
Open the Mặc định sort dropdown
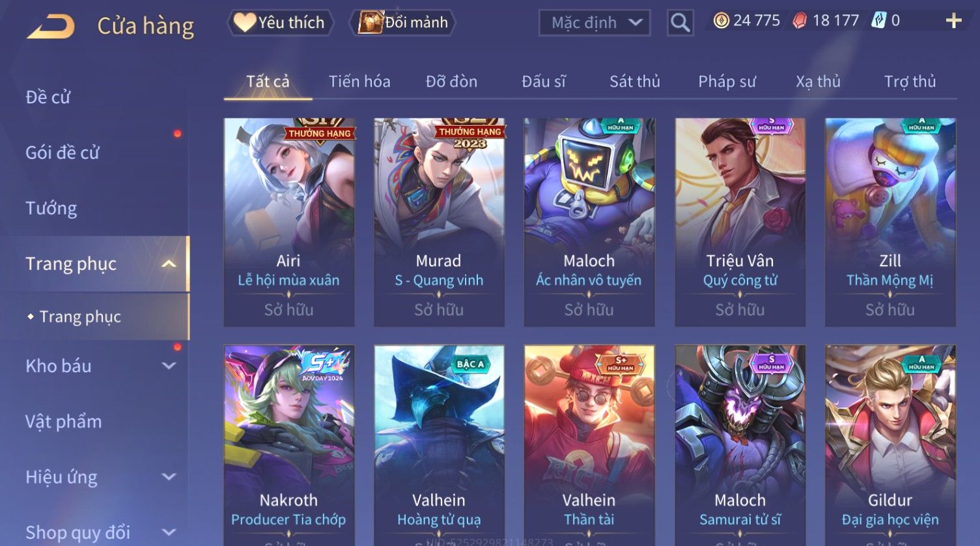pyautogui.click(x=594, y=23)
